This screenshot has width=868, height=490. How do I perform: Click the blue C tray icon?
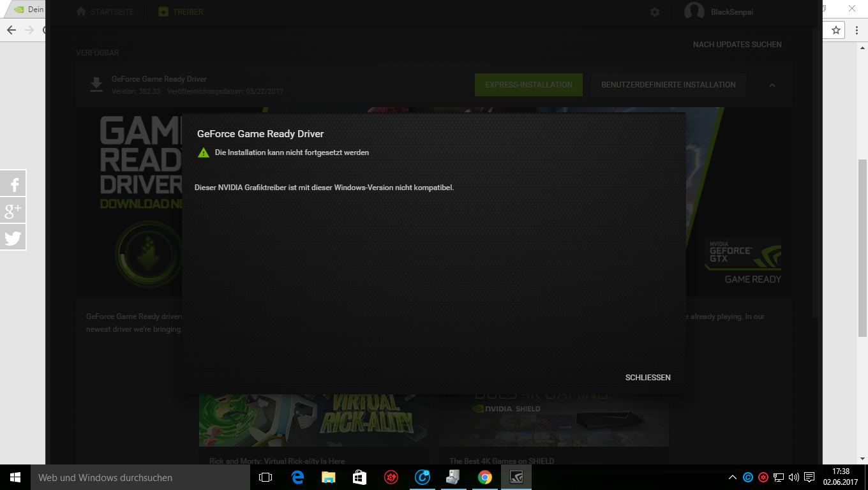(748, 477)
